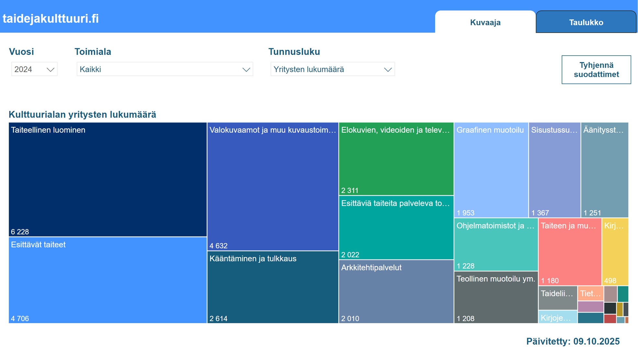Select the yellow Kirj... block with 498
Image resolution: width=638 pixels, height=364 pixels.
tap(615, 252)
